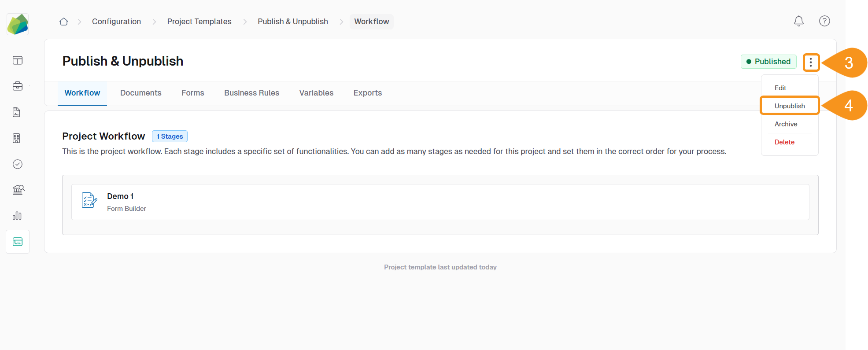Image resolution: width=868 pixels, height=350 pixels.
Task: Open the analytics bar-chart sidebar icon
Action: coord(17,216)
